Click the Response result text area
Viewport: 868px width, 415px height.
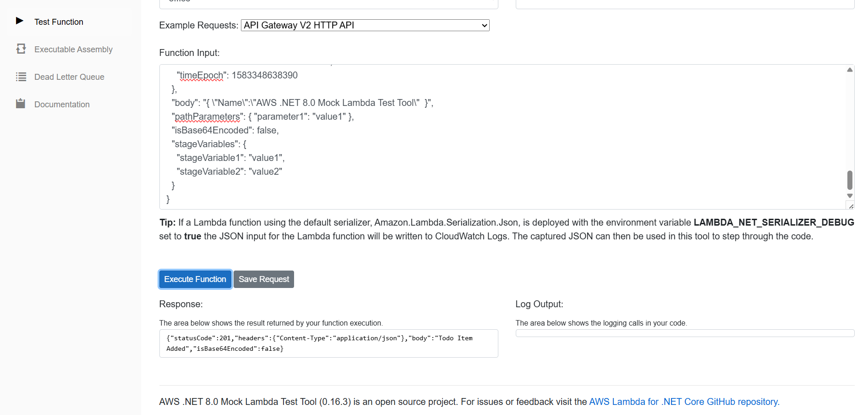coord(328,343)
